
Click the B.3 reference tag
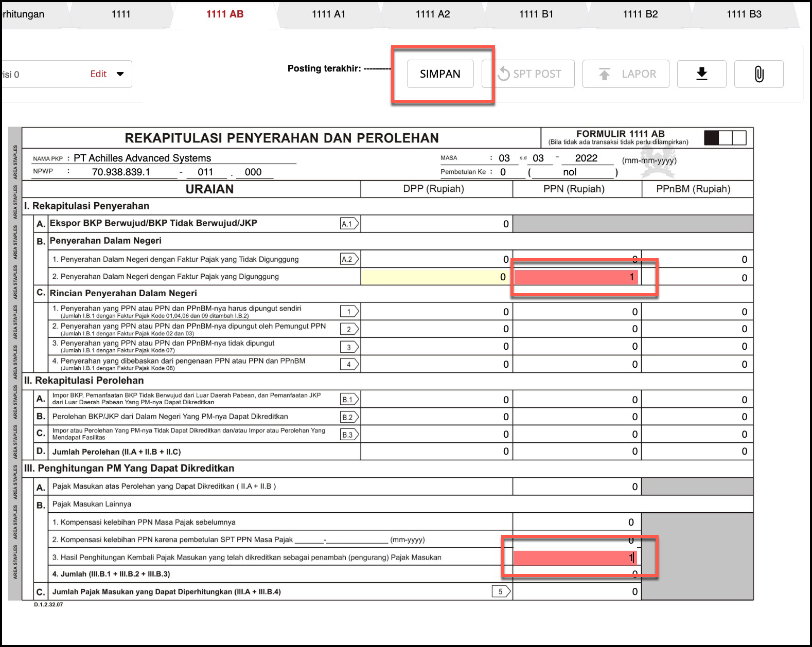349,435
